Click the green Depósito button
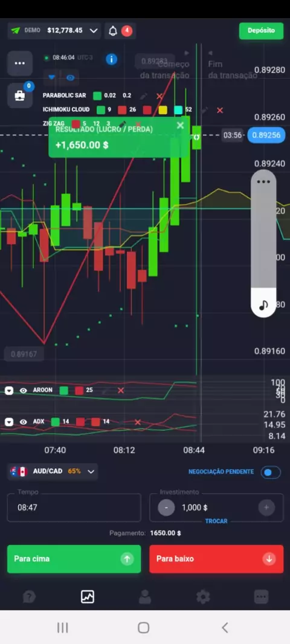Screen dimensions: 290x644 (x=261, y=31)
